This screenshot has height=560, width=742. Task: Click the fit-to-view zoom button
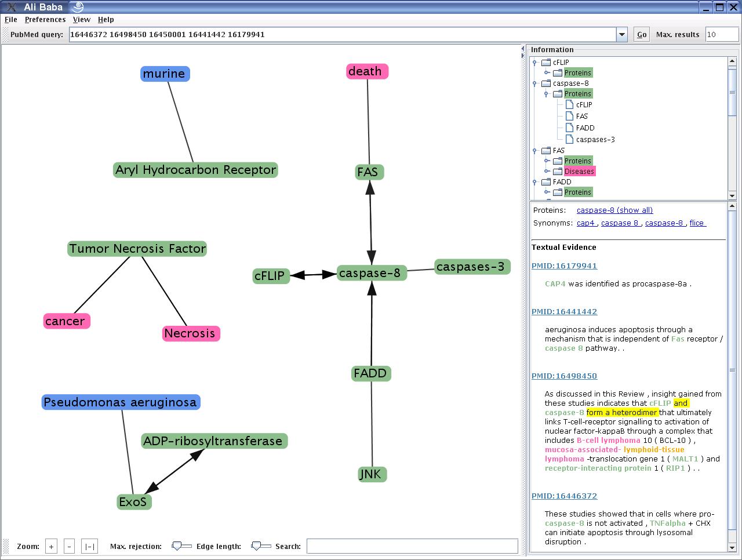(x=89, y=546)
